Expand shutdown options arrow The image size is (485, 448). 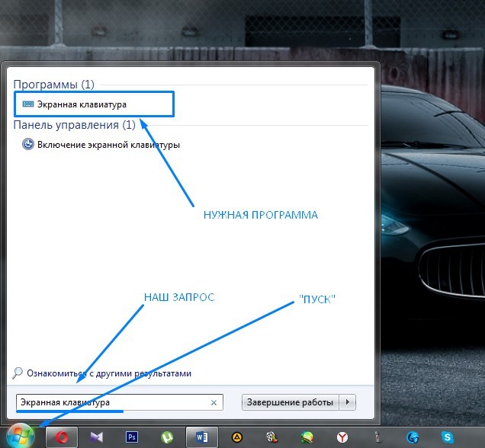(x=348, y=402)
